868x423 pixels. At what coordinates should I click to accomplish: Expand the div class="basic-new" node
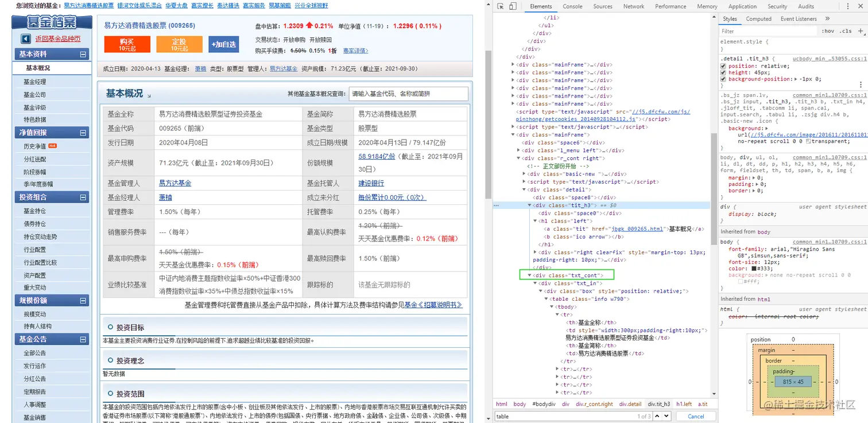click(x=524, y=174)
